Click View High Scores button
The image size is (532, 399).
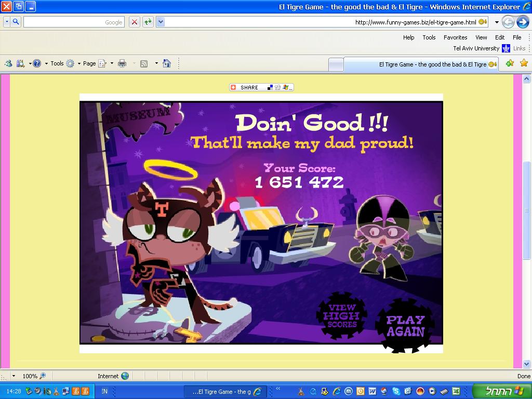[342, 315]
